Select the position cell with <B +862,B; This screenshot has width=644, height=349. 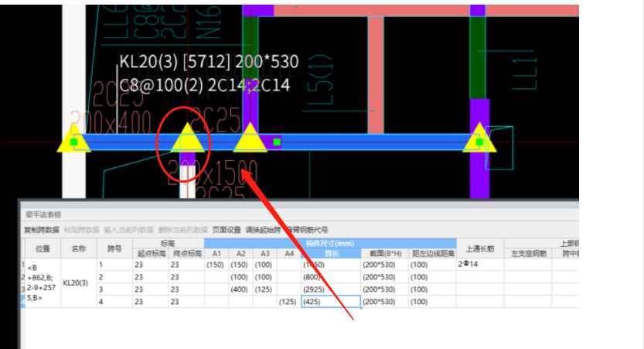pyautogui.click(x=43, y=282)
